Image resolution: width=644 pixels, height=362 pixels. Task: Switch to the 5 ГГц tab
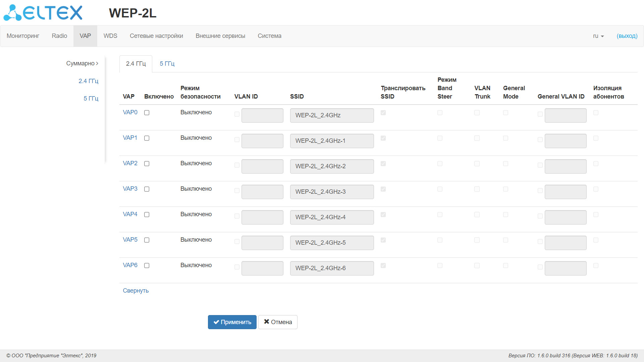167,64
